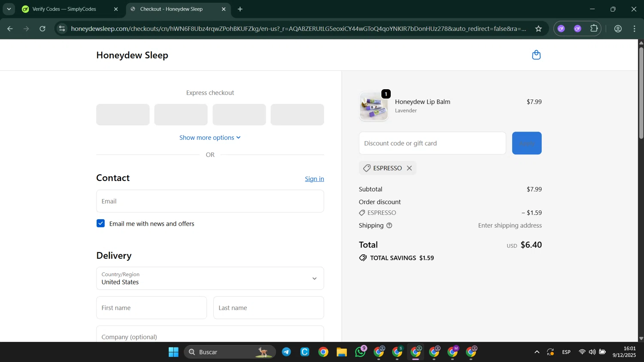Open Telegram from the taskbar

click(286, 352)
